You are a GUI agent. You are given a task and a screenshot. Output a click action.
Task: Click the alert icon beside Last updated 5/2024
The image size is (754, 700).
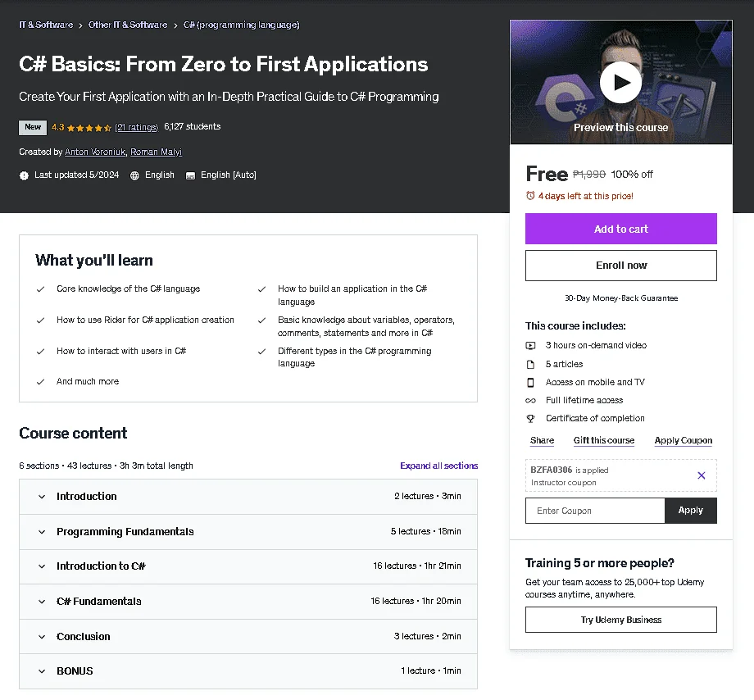24,175
